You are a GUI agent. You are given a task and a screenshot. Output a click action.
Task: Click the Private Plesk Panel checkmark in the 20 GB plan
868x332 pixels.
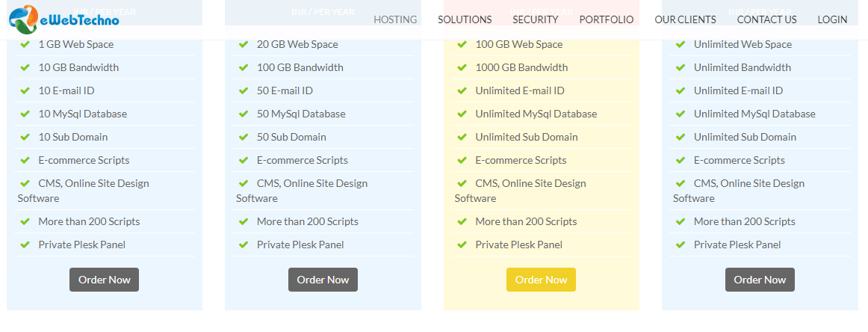pos(244,245)
